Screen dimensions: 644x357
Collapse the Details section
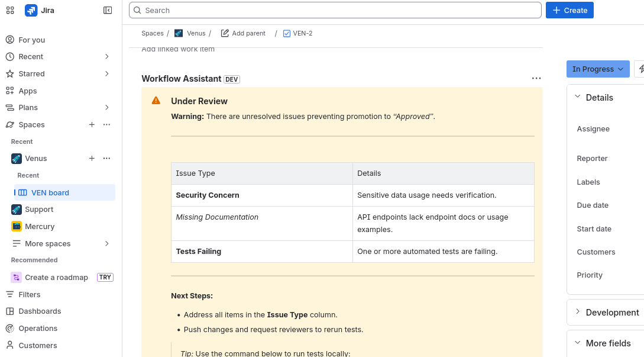pyautogui.click(x=577, y=97)
